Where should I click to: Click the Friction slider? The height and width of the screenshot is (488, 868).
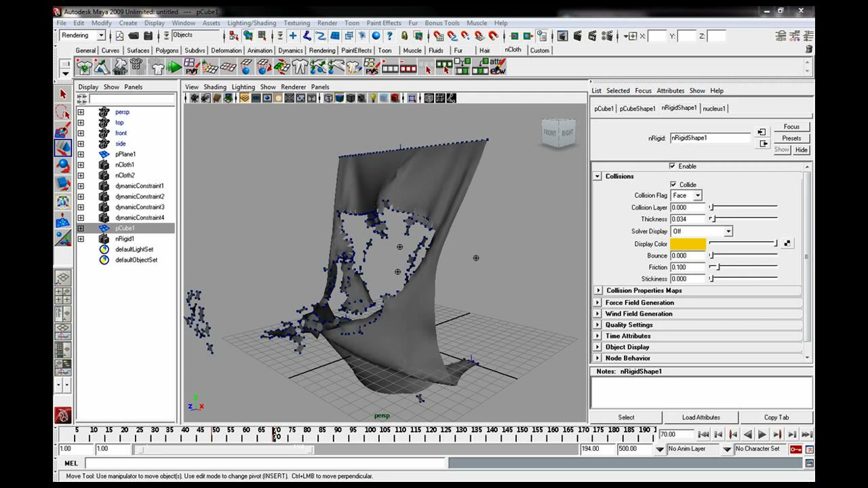pos(743,267)
